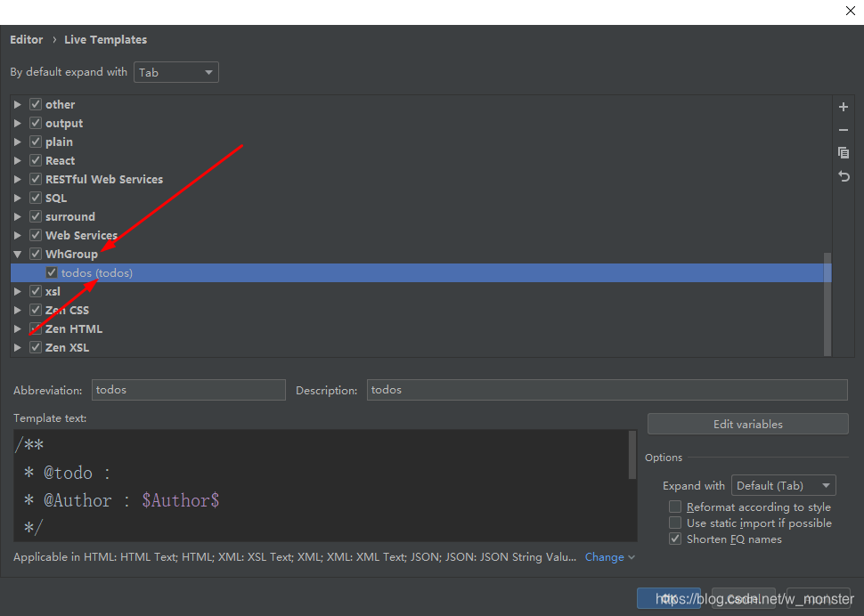
Task: Toggle the 'Zen XSL' group checkbox
Action: [x=36, y=347]
